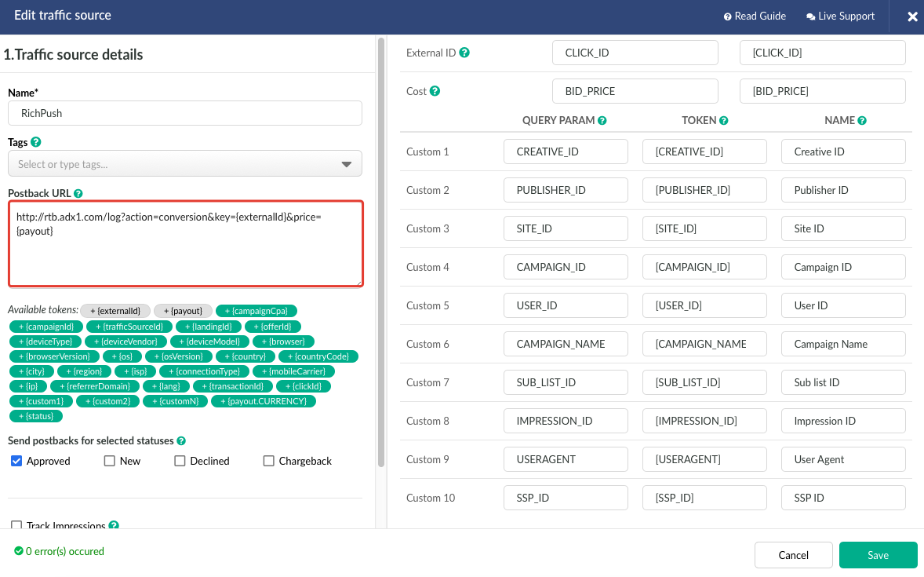The width and height of the screenshot is (924, 577).
Task: Click the QUERY PARAM help icon
Action: pyautogui.click(x=602, y=120)
